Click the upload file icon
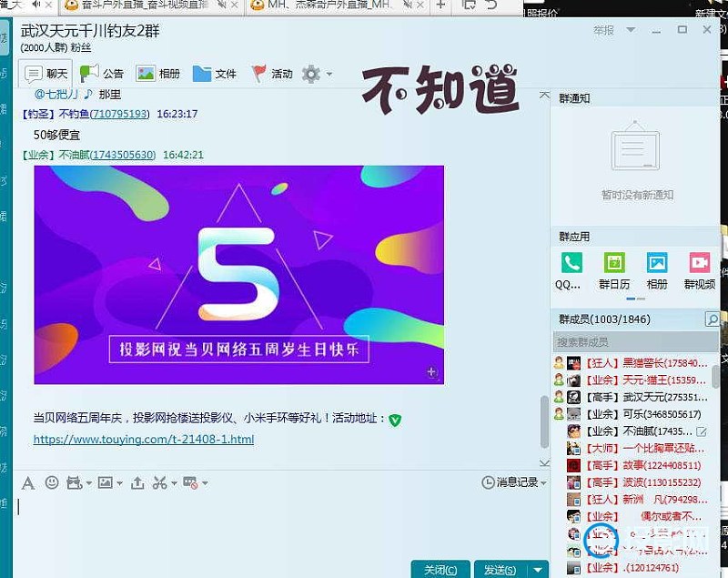 click(137, 483)
